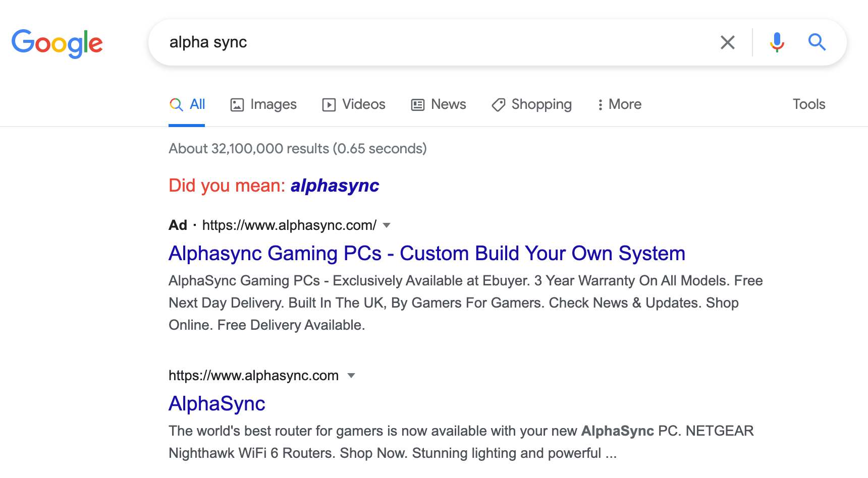Image resolution: width=868 pixels, height=478 pixels.
Task: Switch to the Videos results tab
Action: [x=354, y=104]
